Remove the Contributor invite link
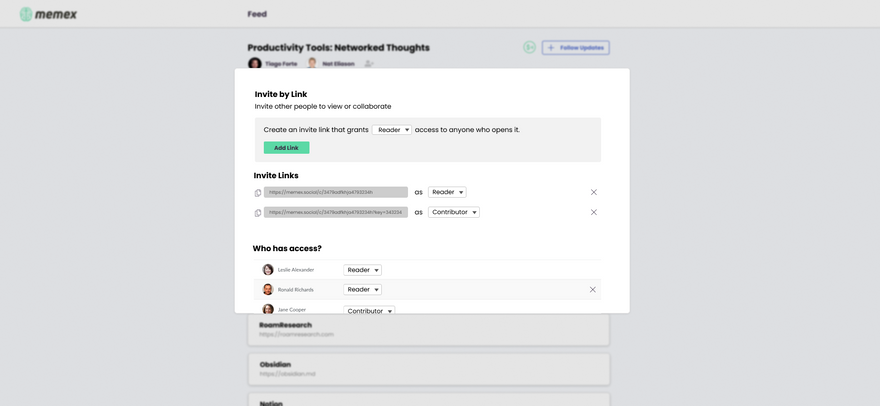This screenshot has height=406, width=880. (x=593, y=212)
